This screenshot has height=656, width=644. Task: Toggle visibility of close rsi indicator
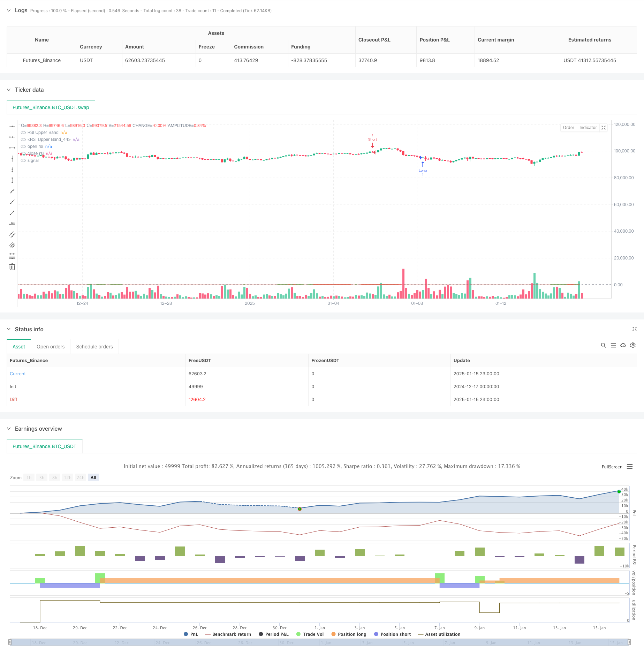pyautogui.click(x=23, y=153)
